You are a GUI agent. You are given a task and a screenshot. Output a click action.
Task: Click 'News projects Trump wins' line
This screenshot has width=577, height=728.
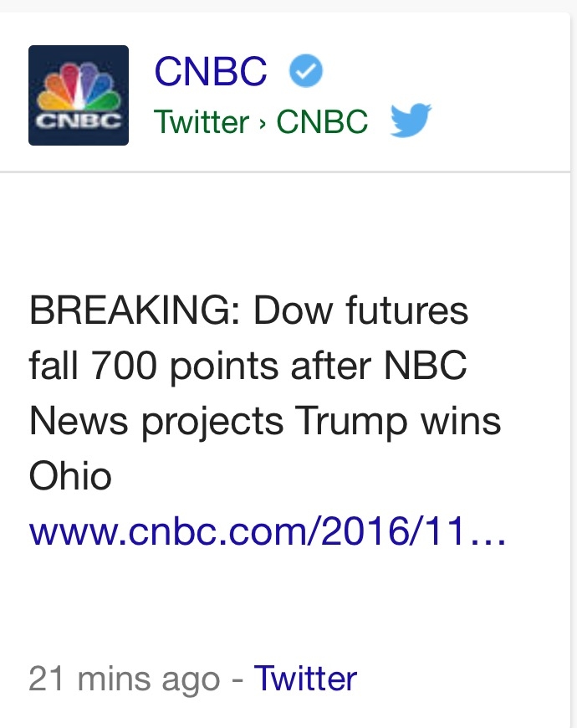pos(265,422)
